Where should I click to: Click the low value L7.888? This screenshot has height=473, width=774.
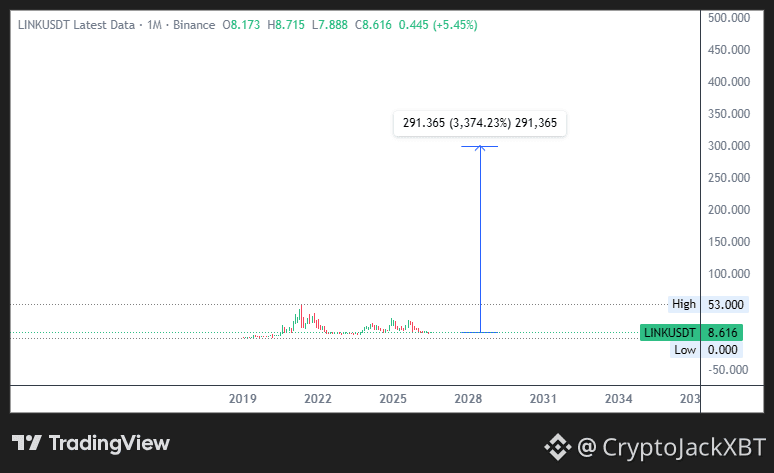pyautogui.click(x=330, y=25)
